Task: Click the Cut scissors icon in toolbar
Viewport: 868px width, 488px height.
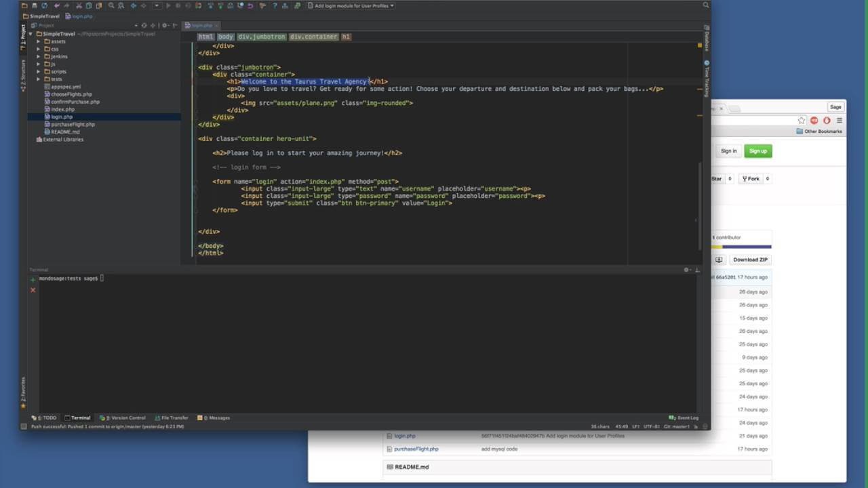Action: coord(78,5)
